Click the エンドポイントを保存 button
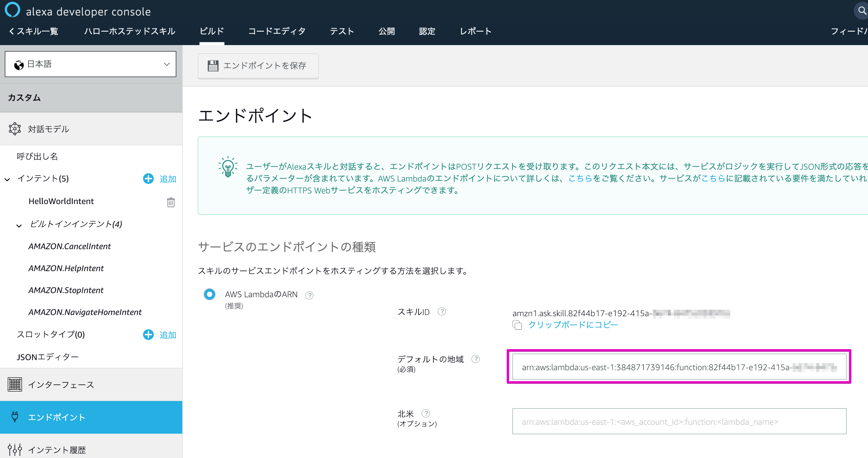 [258, 66]
